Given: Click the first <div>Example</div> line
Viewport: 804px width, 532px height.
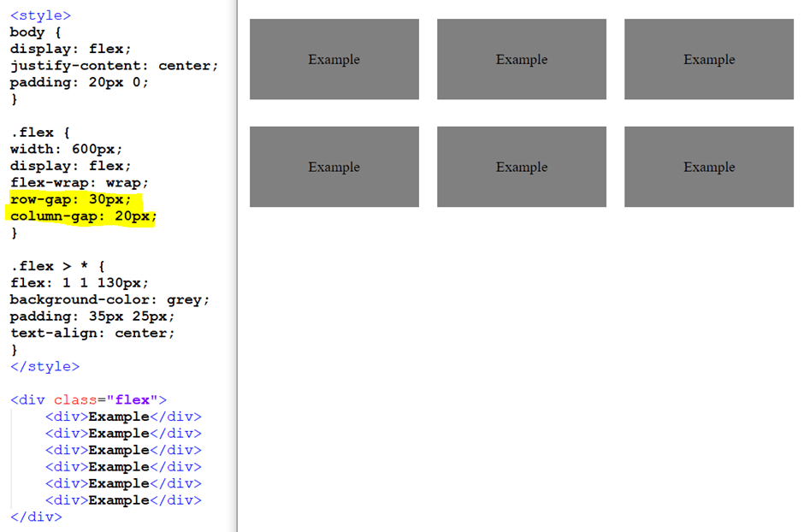Looking at the screenshot, I should tap(125, 417).
